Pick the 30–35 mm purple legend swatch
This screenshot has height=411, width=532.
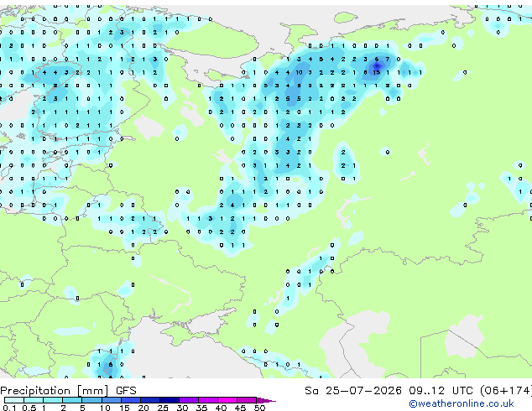[x=188, y=400]
